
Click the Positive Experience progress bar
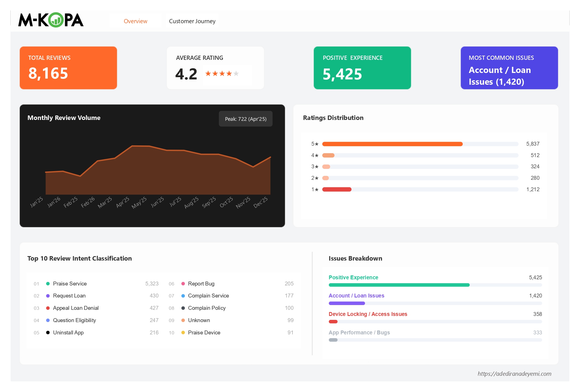[399, 285]
